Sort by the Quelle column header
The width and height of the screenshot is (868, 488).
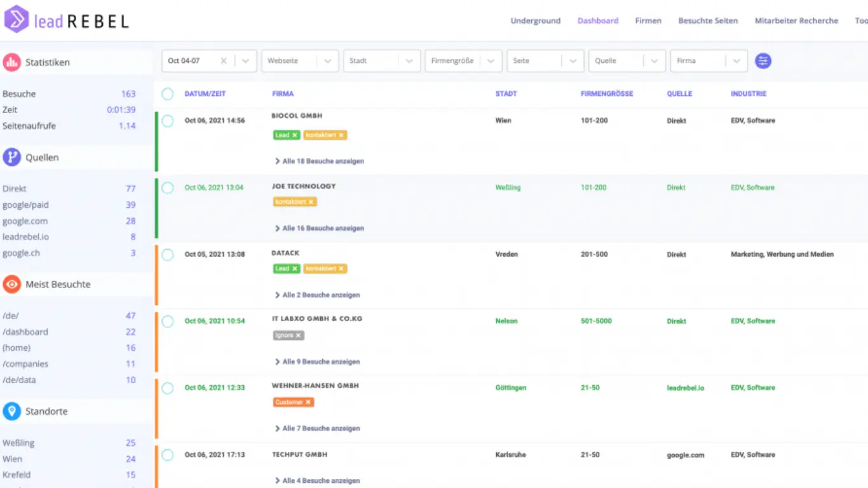coord(679,94)
